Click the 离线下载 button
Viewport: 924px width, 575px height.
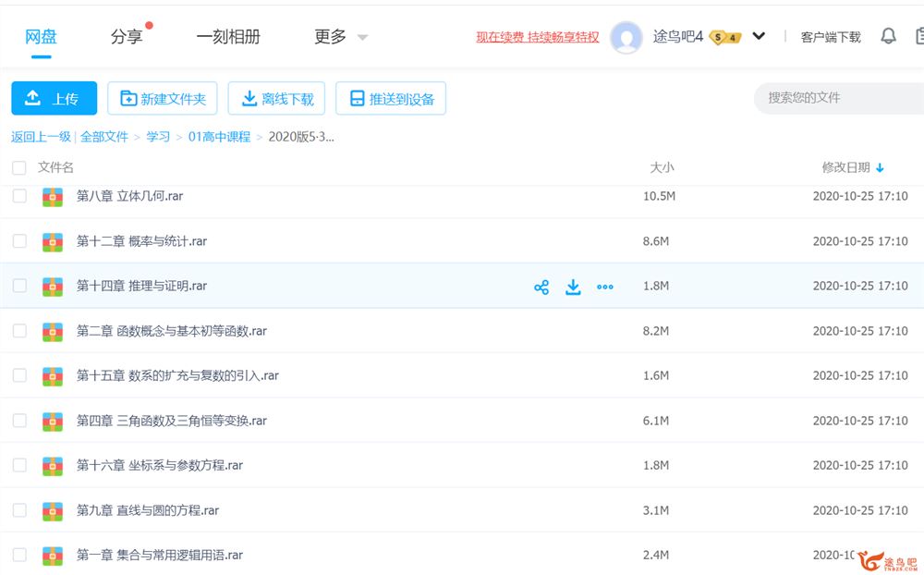276,98
